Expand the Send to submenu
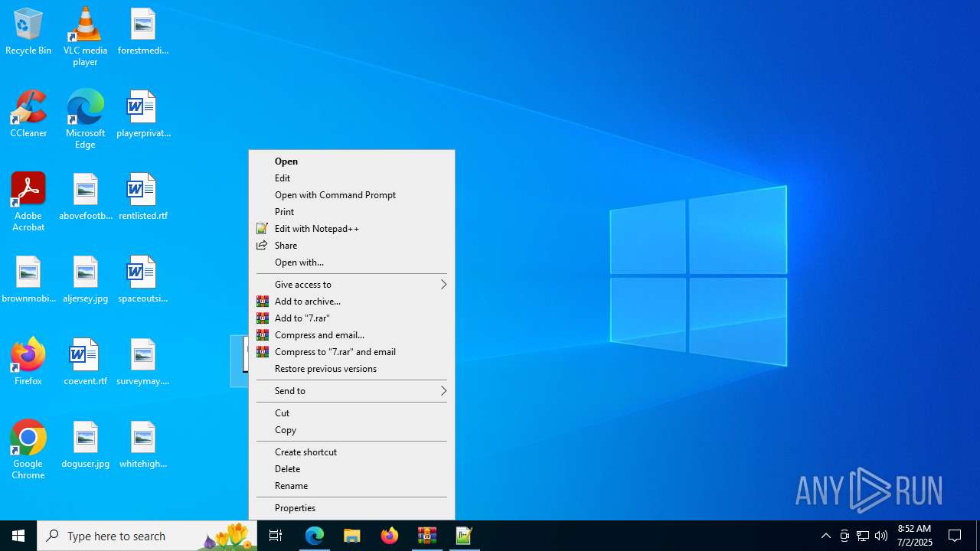 pos(351,391)
